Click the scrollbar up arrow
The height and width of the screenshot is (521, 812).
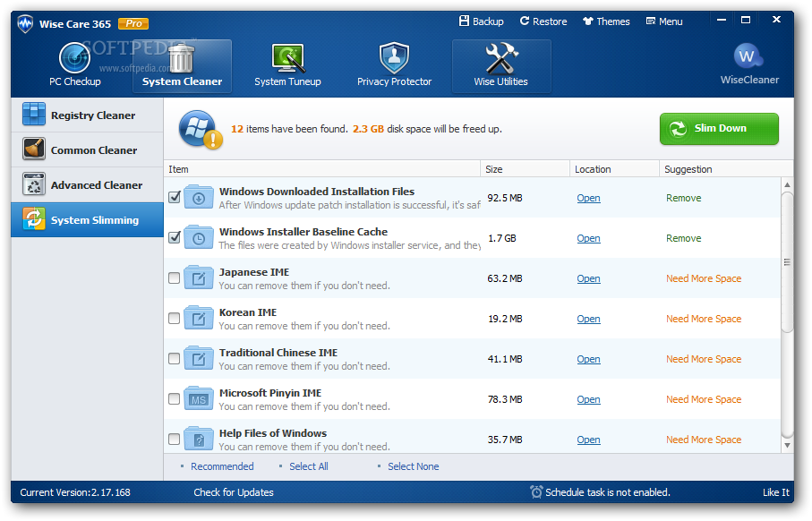pyautogui.click(x=787, y=185)
